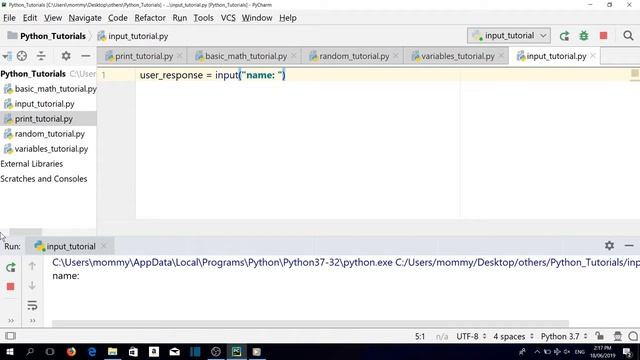The image size is (640, 360).
Task: Open the File menu
Action: pos(9,18)
